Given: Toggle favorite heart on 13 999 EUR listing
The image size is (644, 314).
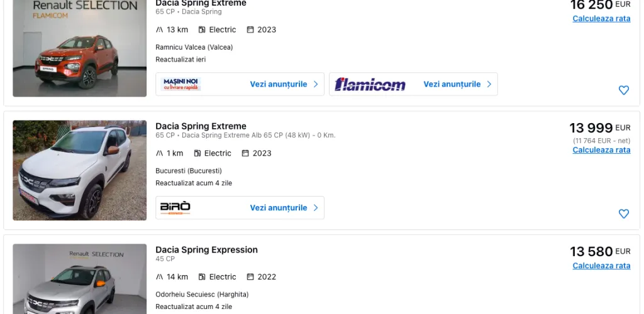Looking at the screenshot, I should point(623,214).
